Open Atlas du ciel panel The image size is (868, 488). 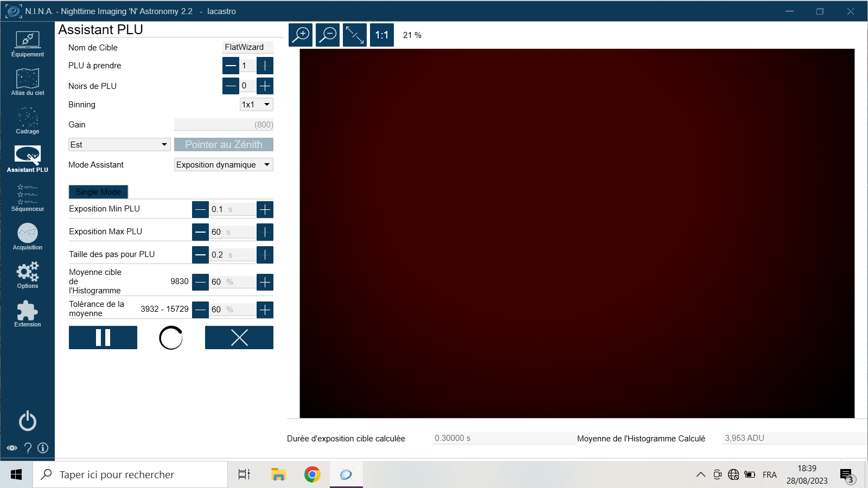pyautogui.click(x=28, y=82)
